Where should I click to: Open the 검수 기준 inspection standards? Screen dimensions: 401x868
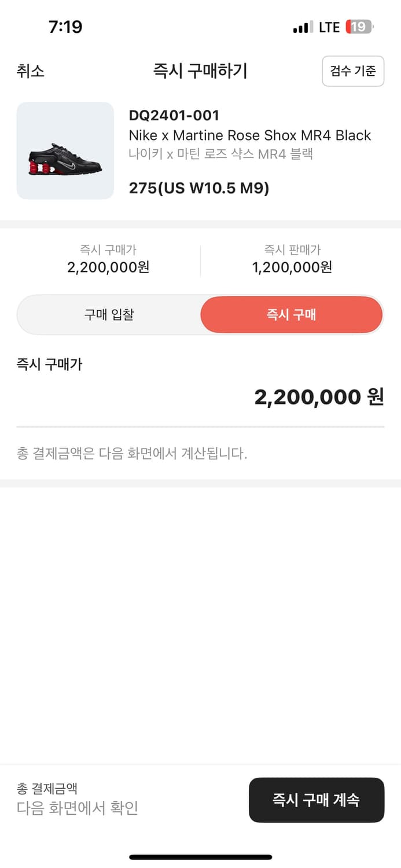[x=353, y=71]
